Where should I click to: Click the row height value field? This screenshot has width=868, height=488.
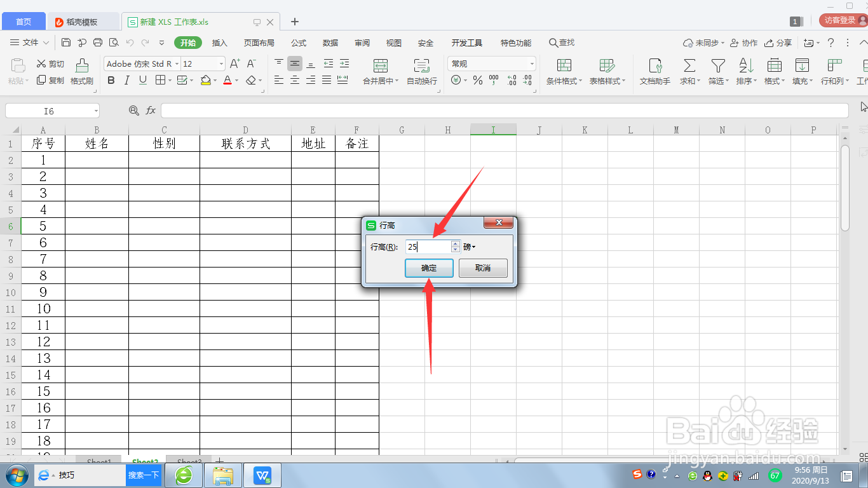[428, 247]
